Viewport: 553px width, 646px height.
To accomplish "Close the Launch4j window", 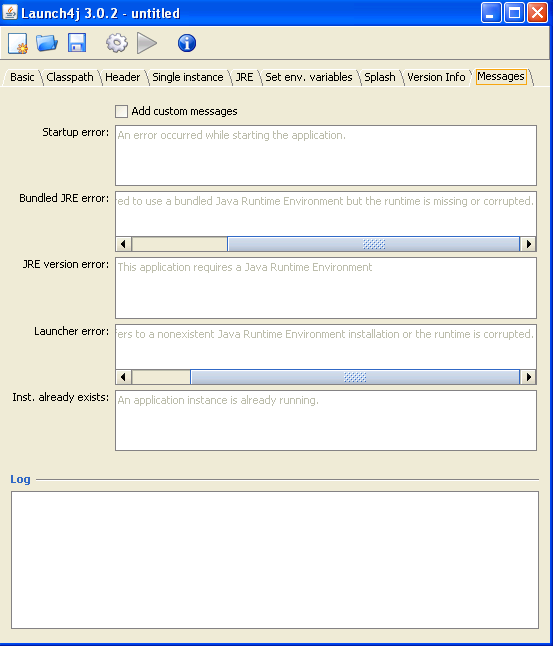I will click(x=538, y=13).
